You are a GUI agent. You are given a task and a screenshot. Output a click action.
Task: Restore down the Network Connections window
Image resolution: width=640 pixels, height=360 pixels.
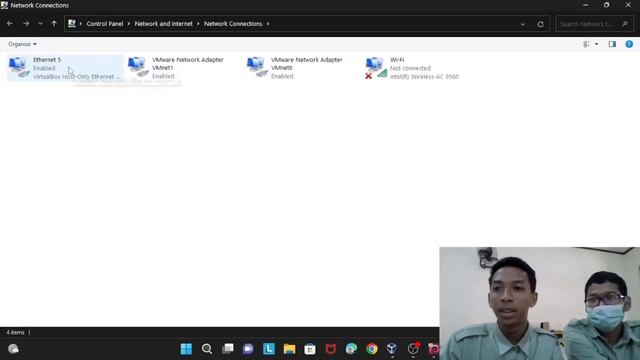[607, 5]
